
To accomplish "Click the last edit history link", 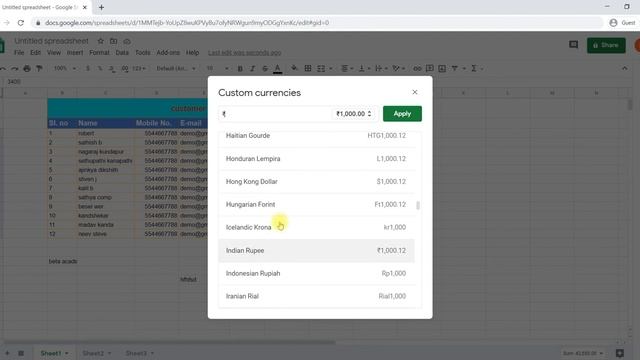I will tap(244, 53).
